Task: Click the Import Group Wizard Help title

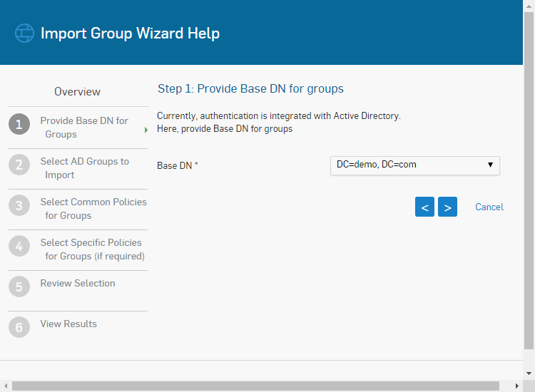Action: coord(130,33)
